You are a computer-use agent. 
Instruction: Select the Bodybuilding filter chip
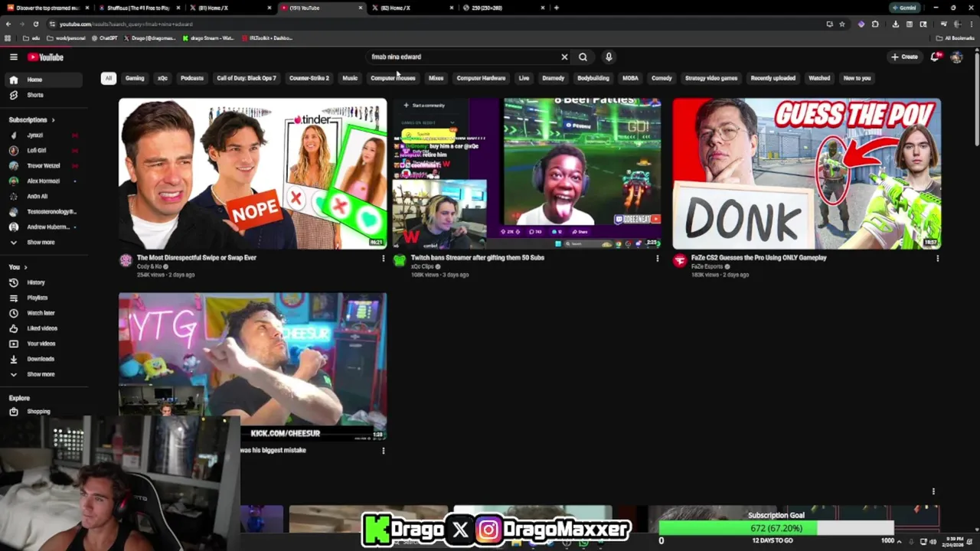point(593,78)
